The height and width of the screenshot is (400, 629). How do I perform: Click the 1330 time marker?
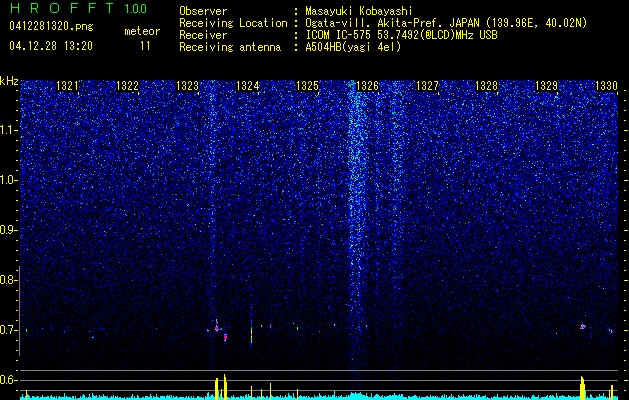[x=606, y=85]
